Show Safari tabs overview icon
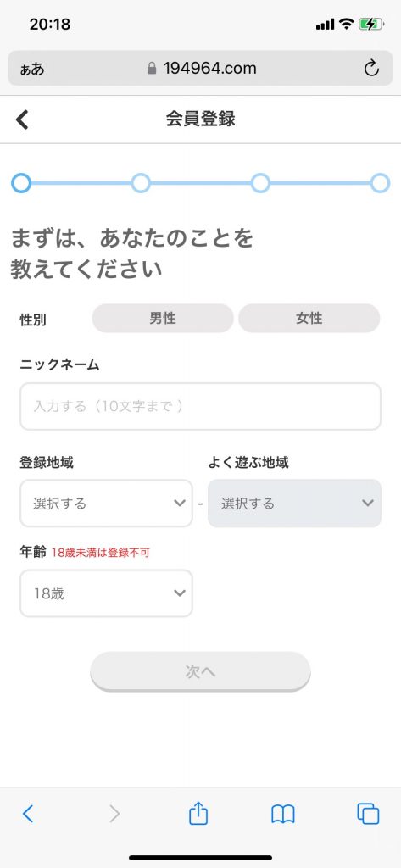Image resolution: width=401 pixels, height=868 pixels. click(368, 814)
